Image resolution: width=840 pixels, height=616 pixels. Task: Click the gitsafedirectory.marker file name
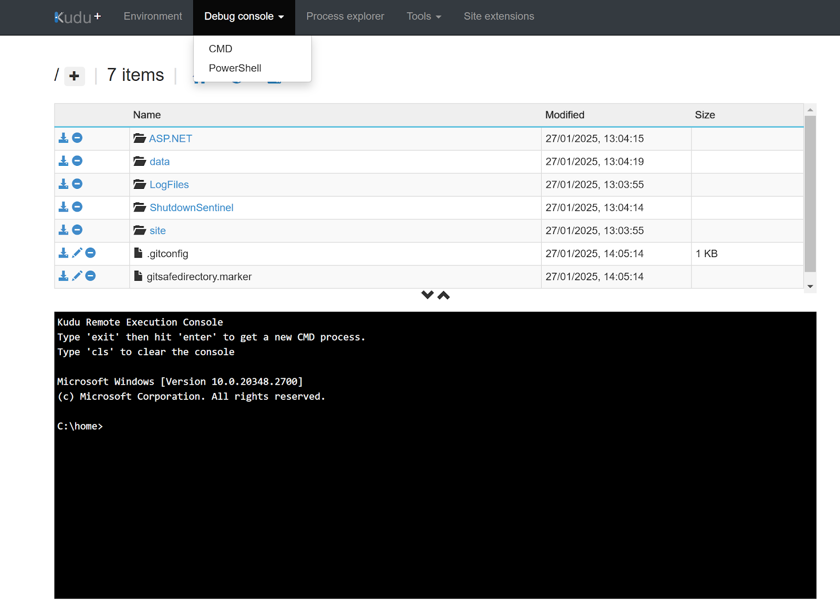coord(199,277)
